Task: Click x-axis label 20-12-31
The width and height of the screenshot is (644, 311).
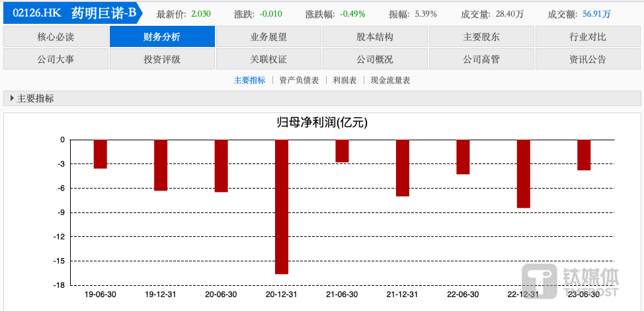Action: (282, 294)
